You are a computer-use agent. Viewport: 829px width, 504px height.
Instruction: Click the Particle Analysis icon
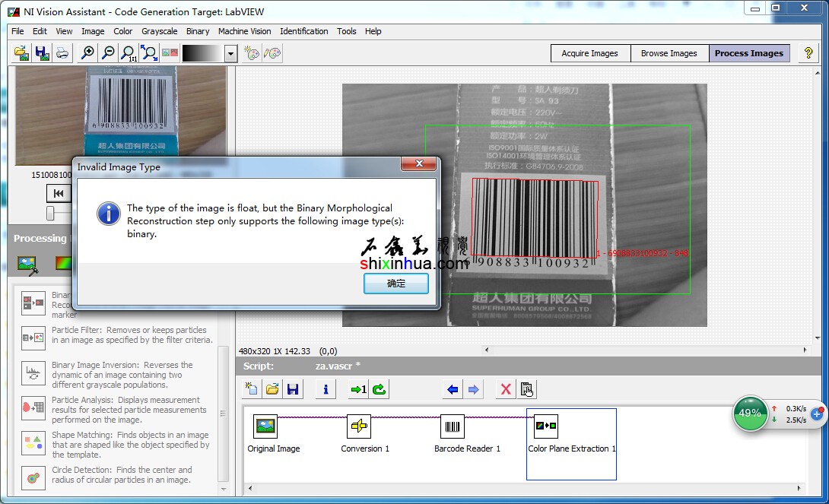tap(33, 407)
